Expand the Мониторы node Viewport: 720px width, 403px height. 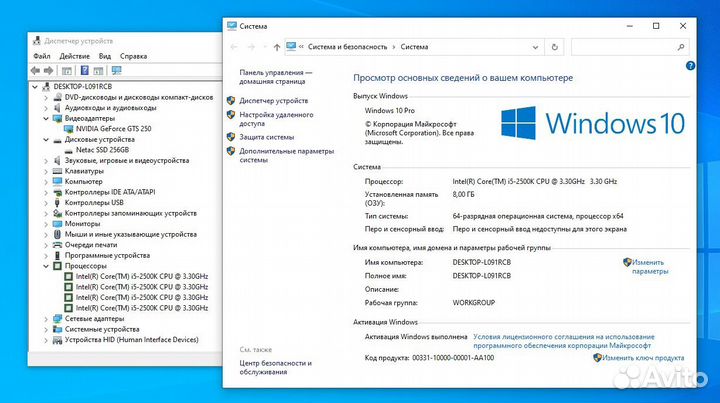click(x=46, y=224)
